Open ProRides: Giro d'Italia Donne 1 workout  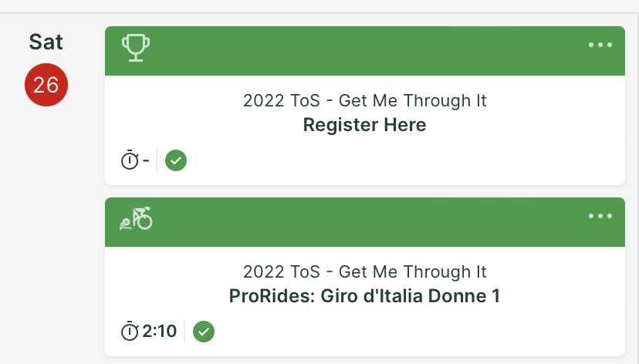tap(364, 296)
